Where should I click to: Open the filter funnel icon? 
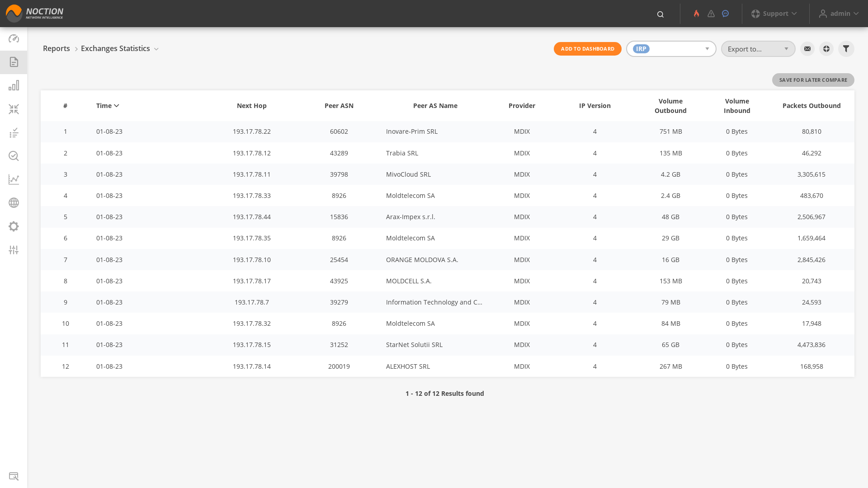[x=846, y=49]
